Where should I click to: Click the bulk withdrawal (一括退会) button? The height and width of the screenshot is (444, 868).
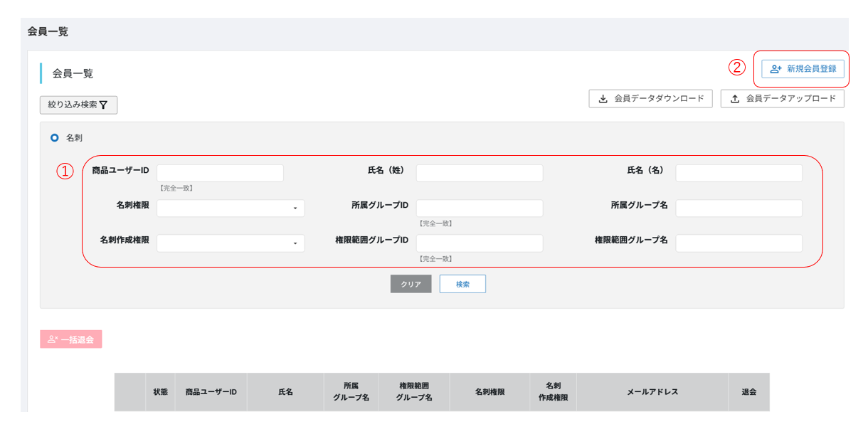tap(71, 339)
